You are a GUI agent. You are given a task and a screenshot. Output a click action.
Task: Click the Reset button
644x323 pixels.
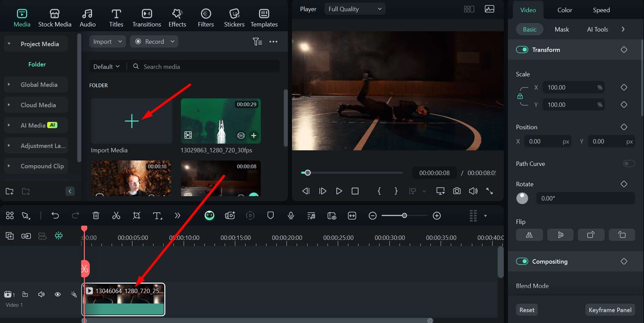pyautogui.click(x=527, y=310)
